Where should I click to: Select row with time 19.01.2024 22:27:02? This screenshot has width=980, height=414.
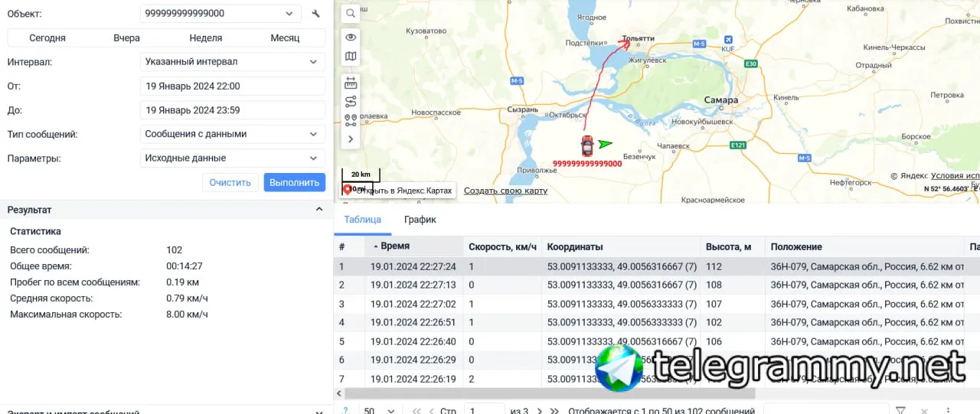[x=657, y=304]
